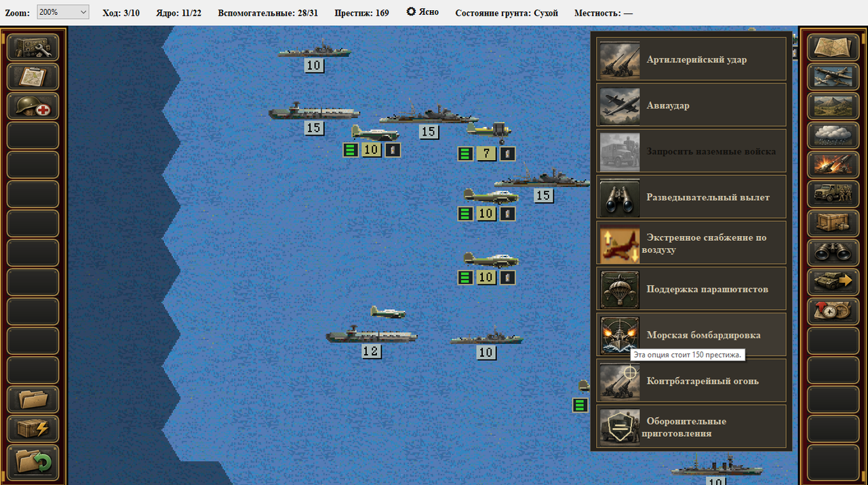This screenshot has width=868, height=485.
Task: Click the Престиж: 169 value
Action: (362, 13)
